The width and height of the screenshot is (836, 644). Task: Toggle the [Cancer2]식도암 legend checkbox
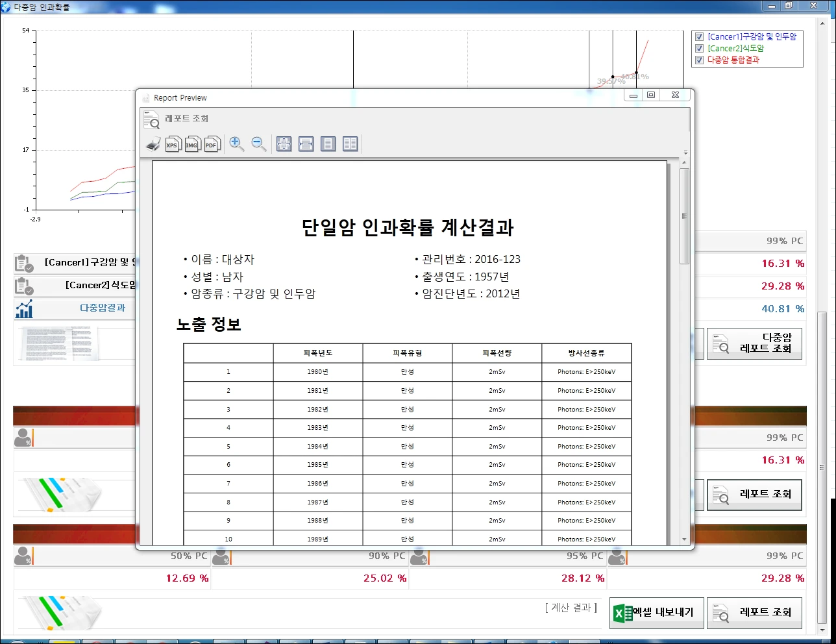(x=699, y=49)
